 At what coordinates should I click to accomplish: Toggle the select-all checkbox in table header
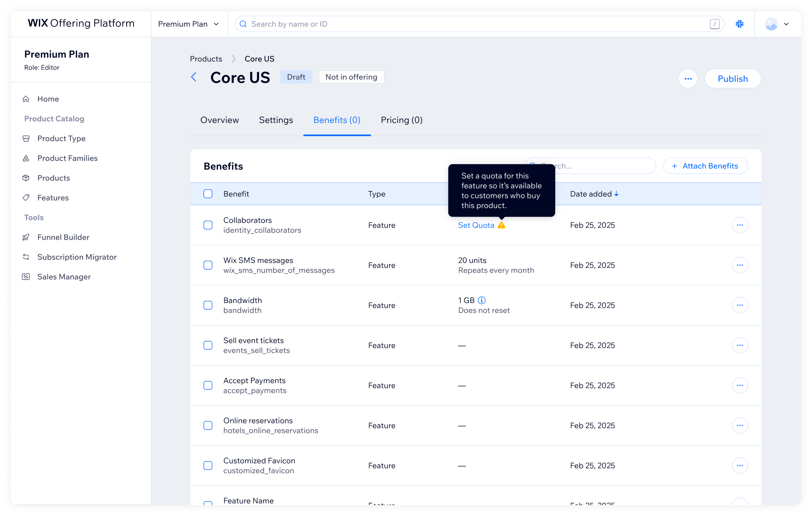208,194
